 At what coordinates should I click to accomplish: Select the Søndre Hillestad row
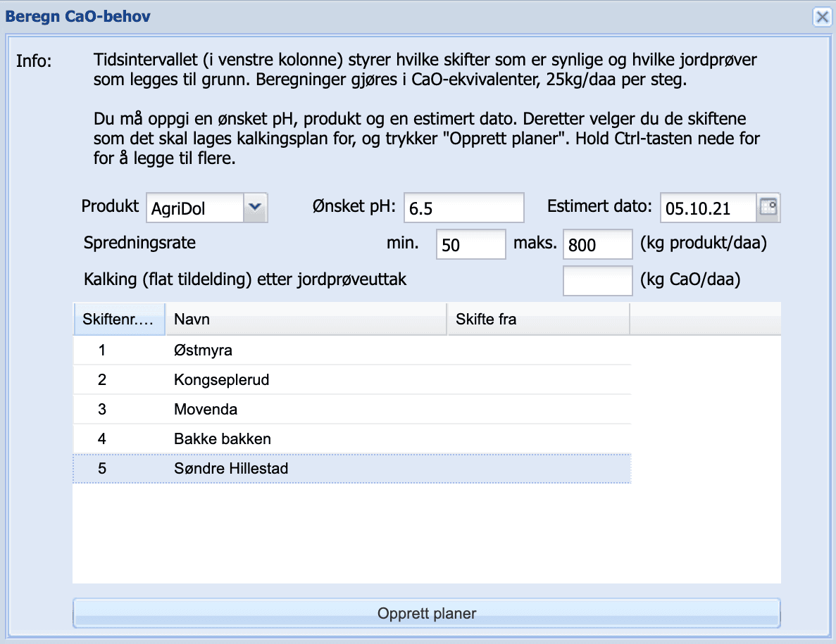[x=352, y=468]
